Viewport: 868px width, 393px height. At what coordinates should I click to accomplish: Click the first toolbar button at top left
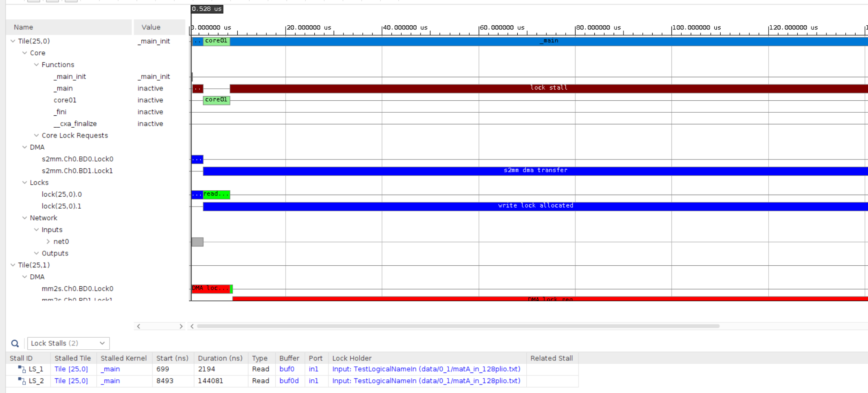click(33, 1)
